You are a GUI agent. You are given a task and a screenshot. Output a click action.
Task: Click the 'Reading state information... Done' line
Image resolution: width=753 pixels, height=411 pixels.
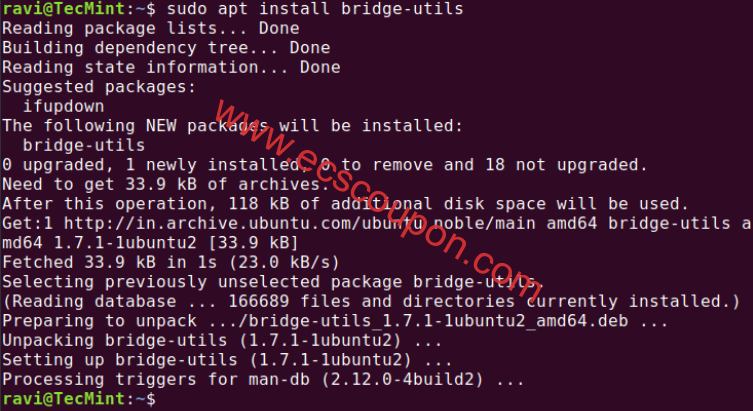click(171, 67)
